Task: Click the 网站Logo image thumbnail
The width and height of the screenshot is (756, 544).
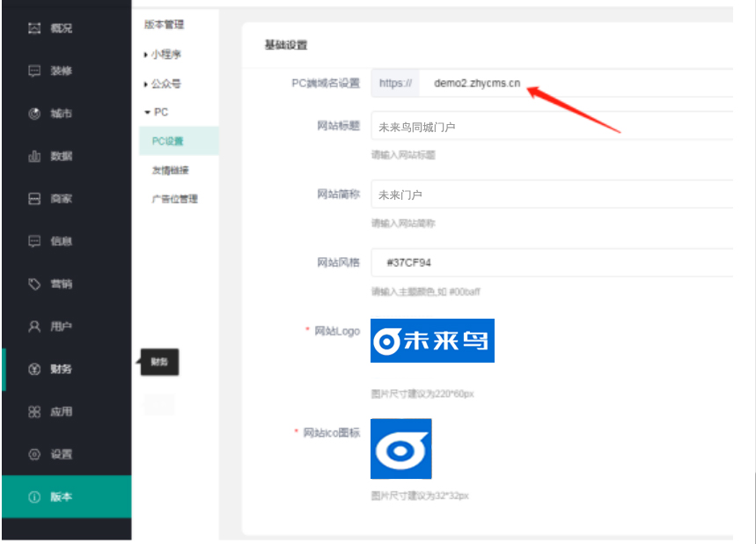Action: point(432,341)
